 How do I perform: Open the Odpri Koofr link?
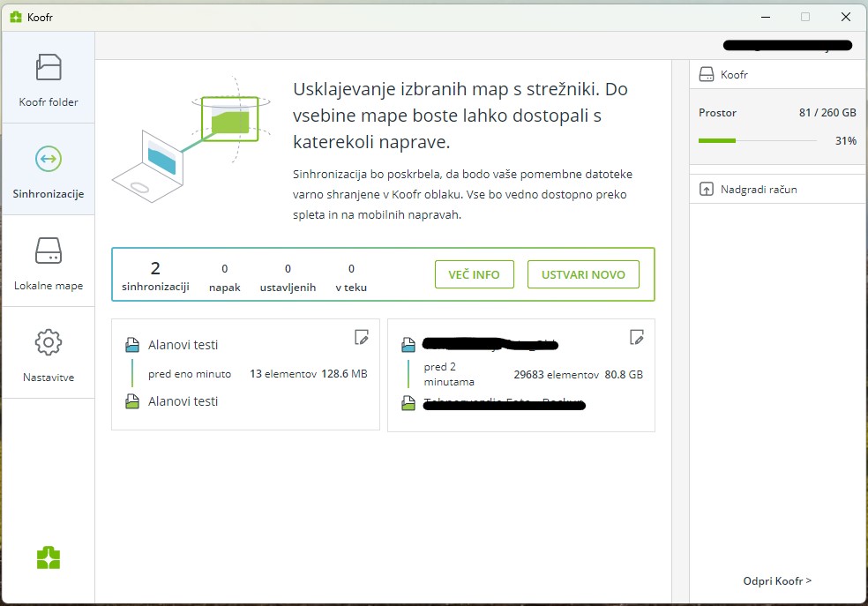click(777, 580)
